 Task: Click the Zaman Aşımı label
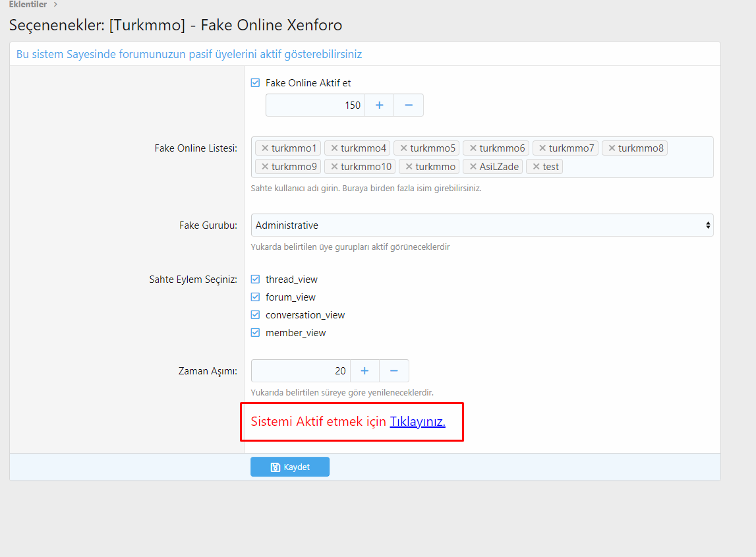click(208, 371)
